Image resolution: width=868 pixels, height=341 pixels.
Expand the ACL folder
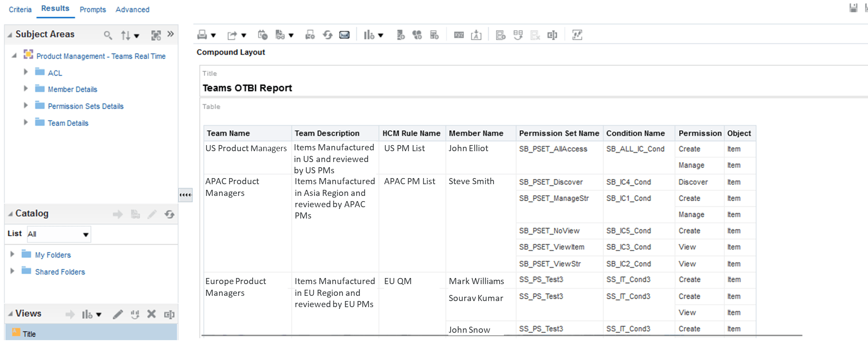click(x=26, y=72)
